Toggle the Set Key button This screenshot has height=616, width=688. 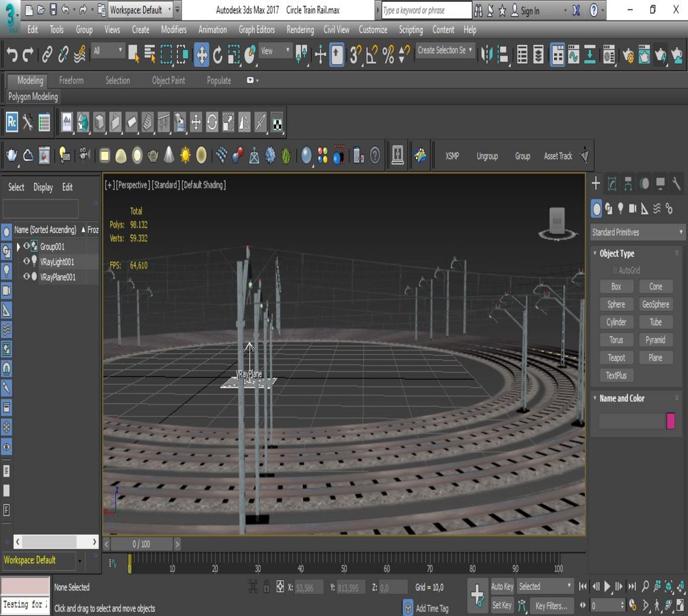tap(502, 605)
